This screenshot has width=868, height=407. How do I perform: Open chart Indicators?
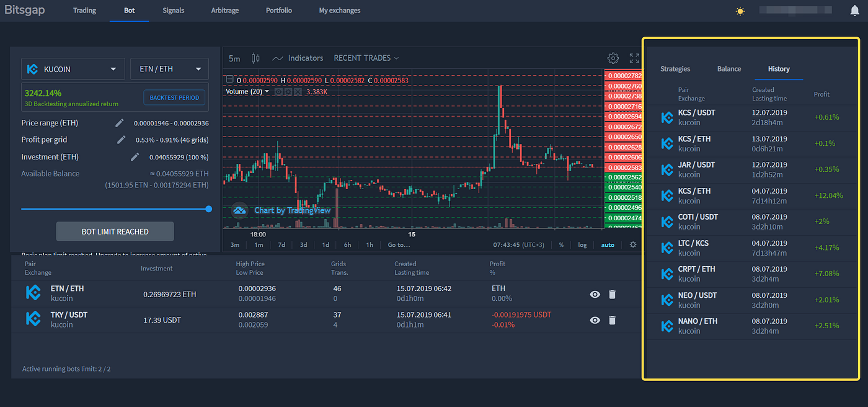(x=298, y=58)
